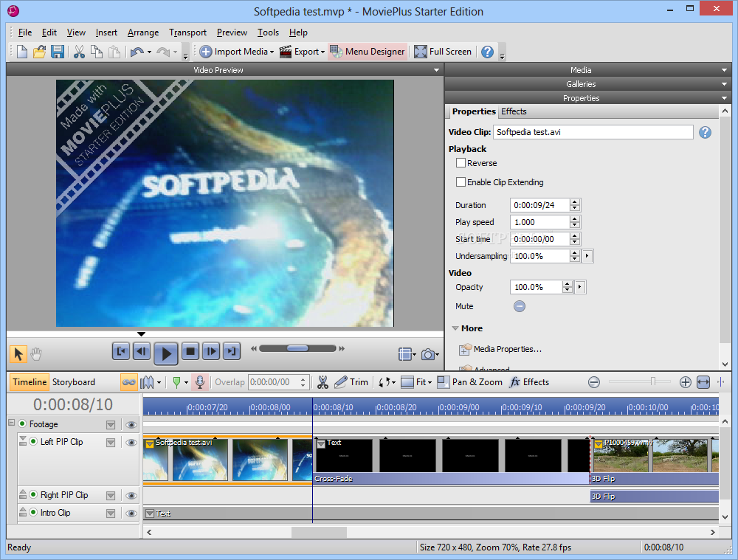Click the preview shuttle speed slider

pos(298,349)
